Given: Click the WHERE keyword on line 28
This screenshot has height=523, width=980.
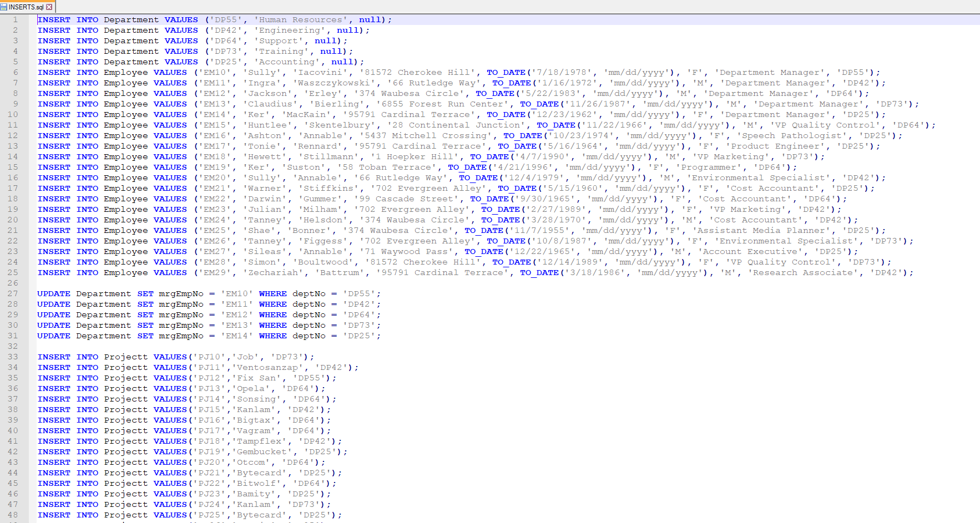Looking at the screenshot, I should click(272, 304).
